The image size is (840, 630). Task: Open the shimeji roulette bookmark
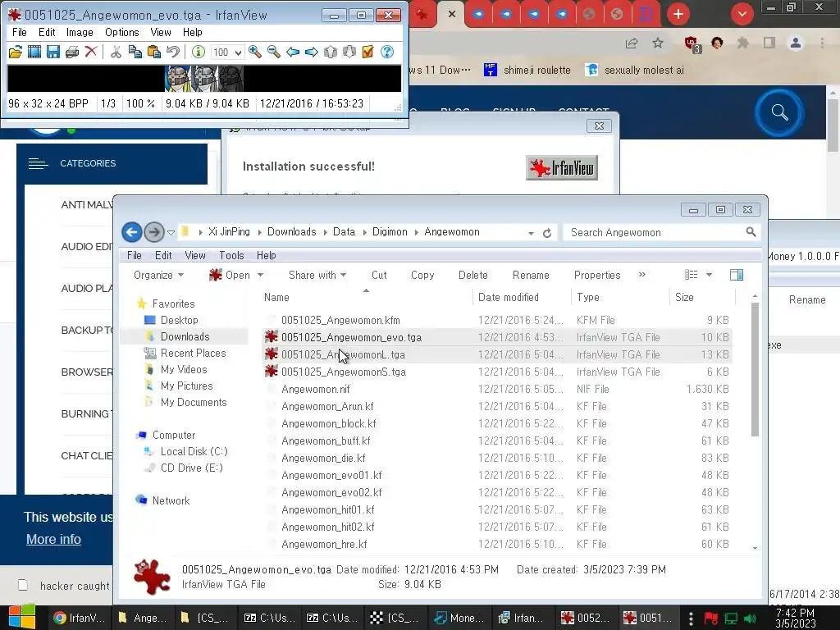click(527, 70)
